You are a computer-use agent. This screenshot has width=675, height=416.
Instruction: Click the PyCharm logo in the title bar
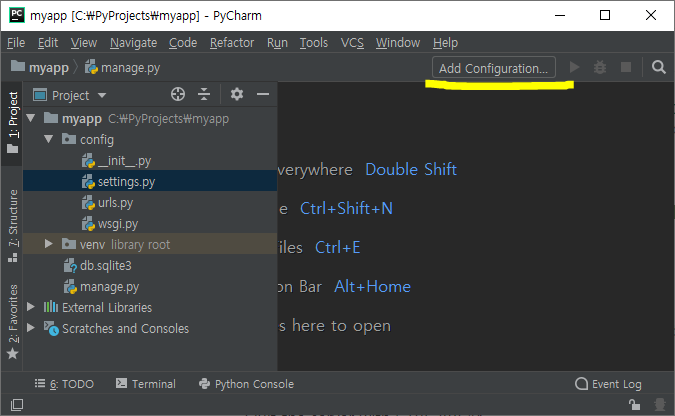pos(17,15)
